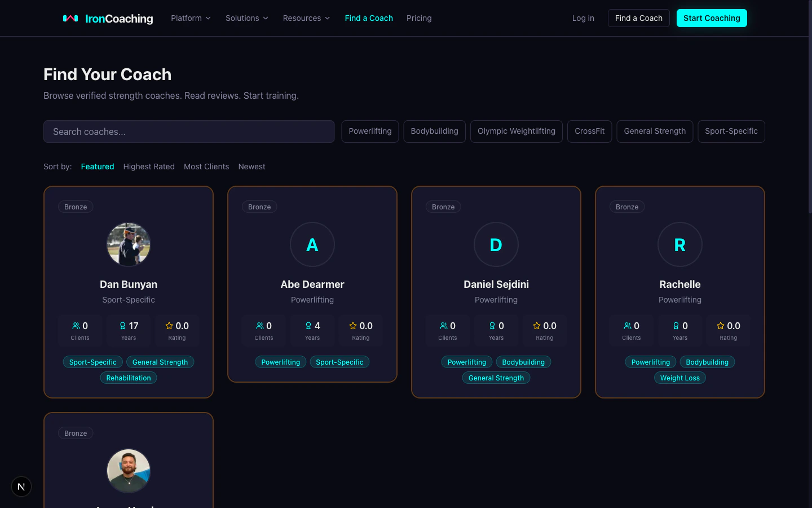Click the star icon on Rachelle's card
The image size is (812, 508).
click(721, 326)
